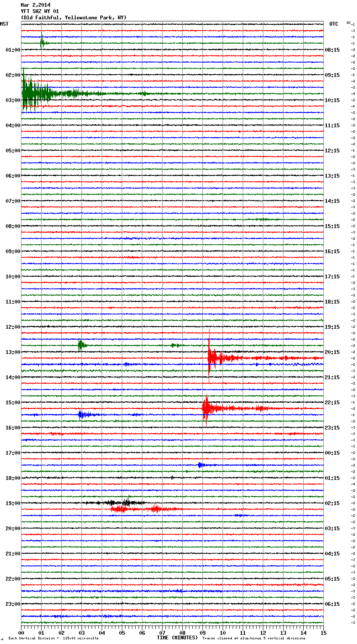Click the "09" minute axis tick label
This screenshot has height=644, width=357.
point(202,633)
